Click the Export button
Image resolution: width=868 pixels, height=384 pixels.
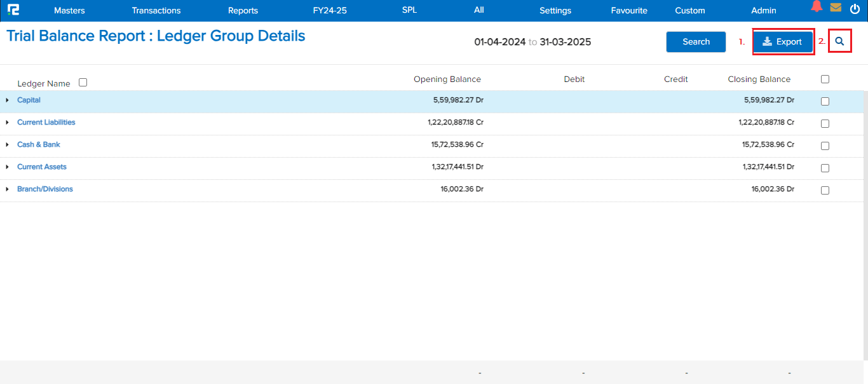pyautogui.click(x=782, y=42)
